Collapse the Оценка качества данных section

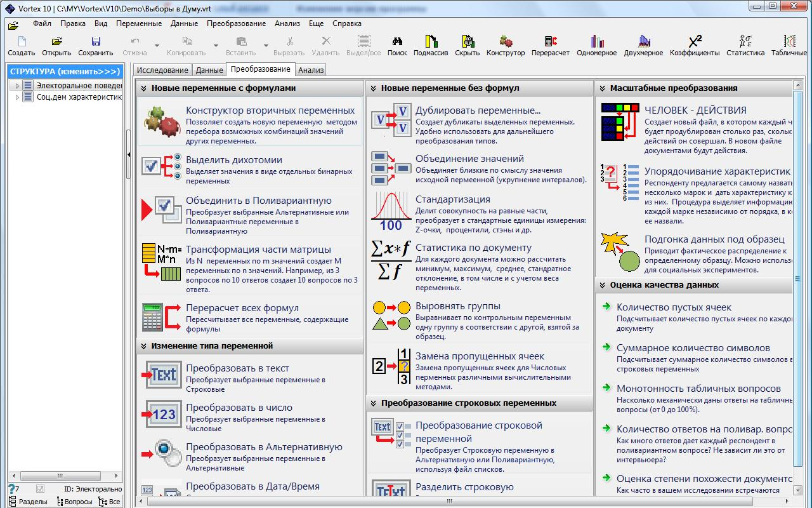[603, 285]
